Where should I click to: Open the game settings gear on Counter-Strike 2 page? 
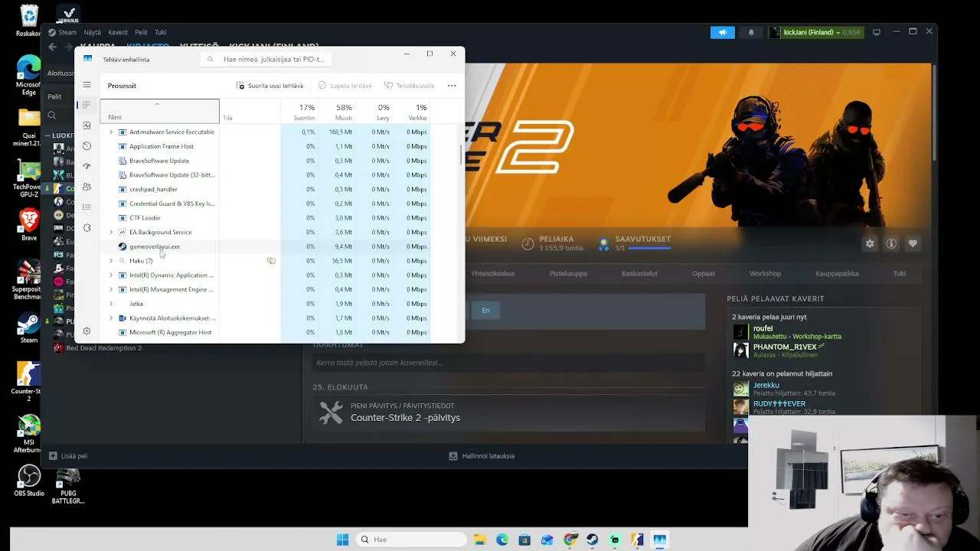(x=870, y=243)
